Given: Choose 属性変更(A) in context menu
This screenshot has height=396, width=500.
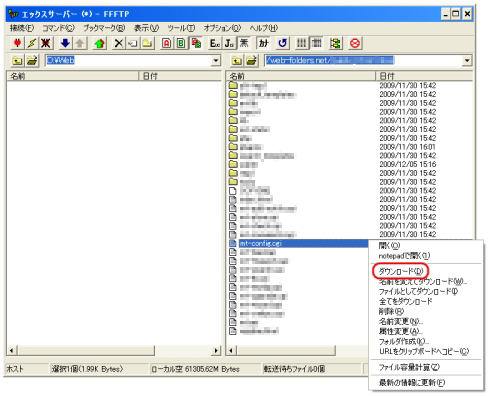Looking at the screenshot, I should click(426, 331).
